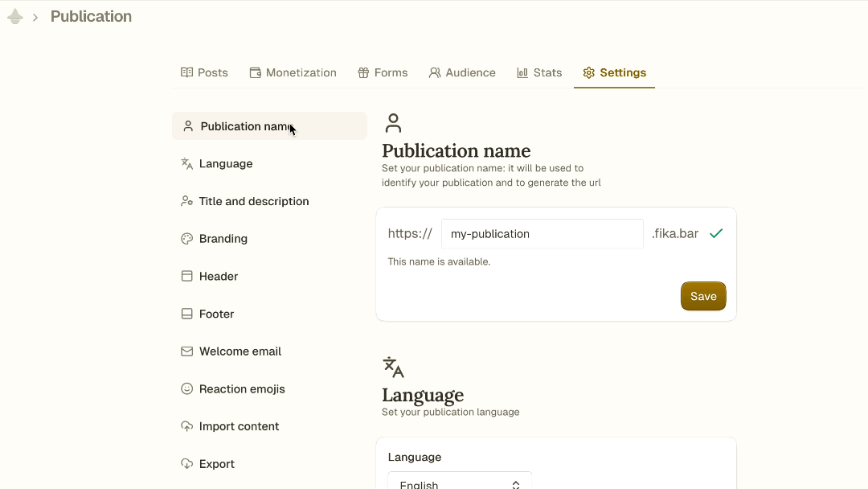Go to the Audience tab

(462, 72)
